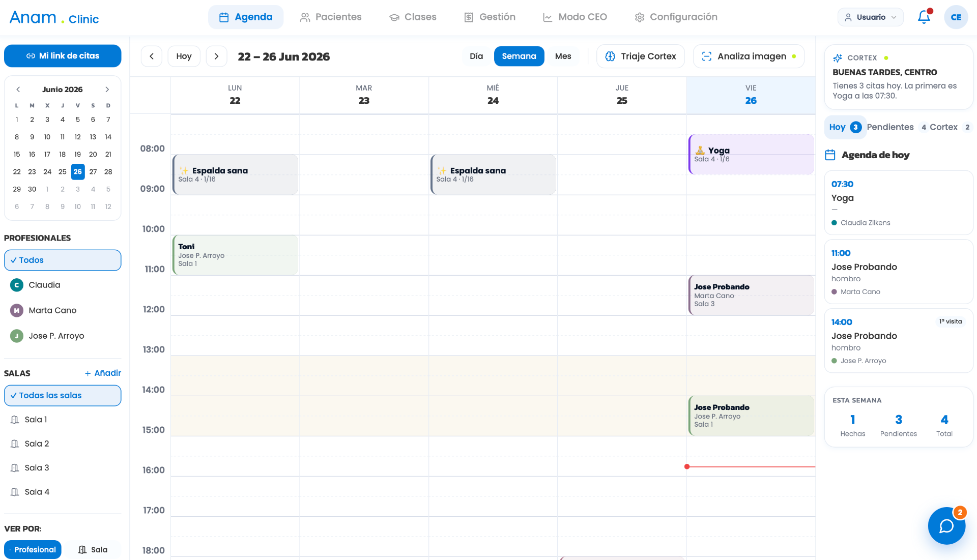The width and height of the screenshot is (977, 560).
Task: Open the chat support bubble
Action: coord(946,526)
